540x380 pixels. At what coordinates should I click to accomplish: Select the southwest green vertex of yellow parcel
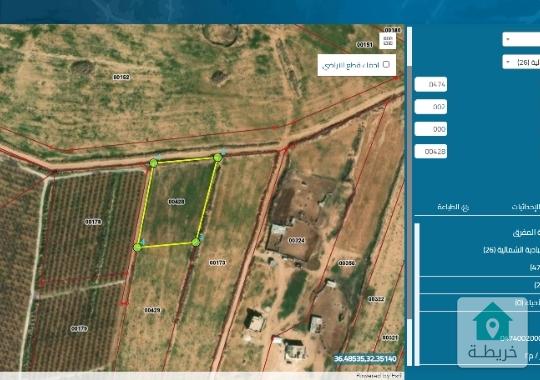tap(138, 247)
